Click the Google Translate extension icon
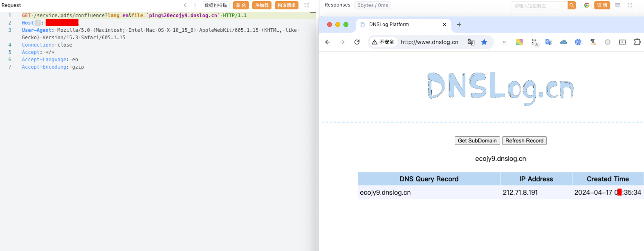The height and width of the screenshot is (251, 644). [x=549, y=42]
